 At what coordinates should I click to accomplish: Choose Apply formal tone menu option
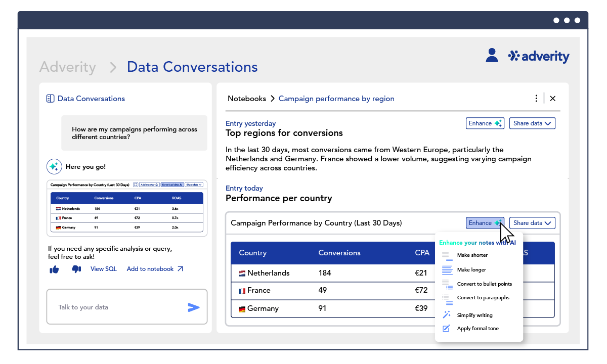coord(478,329)
